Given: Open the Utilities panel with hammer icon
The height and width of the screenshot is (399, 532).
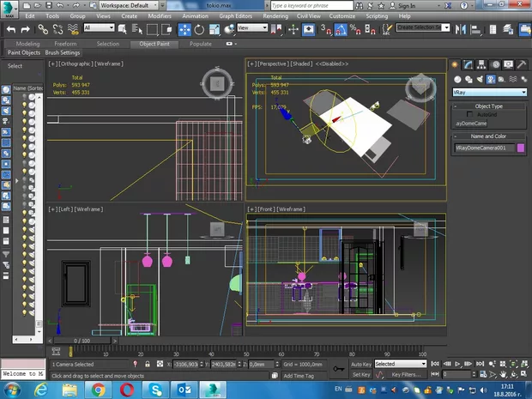Looking at the screenshot, I should (520, 63).
